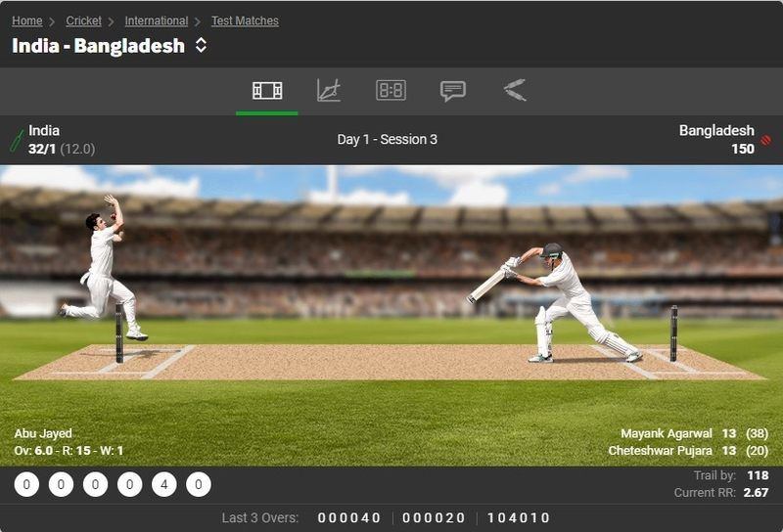Viewport: 783px width, 532px height.
Task: Click the batsman name Cheteshwar Pujara
Action: pos(660,451)
